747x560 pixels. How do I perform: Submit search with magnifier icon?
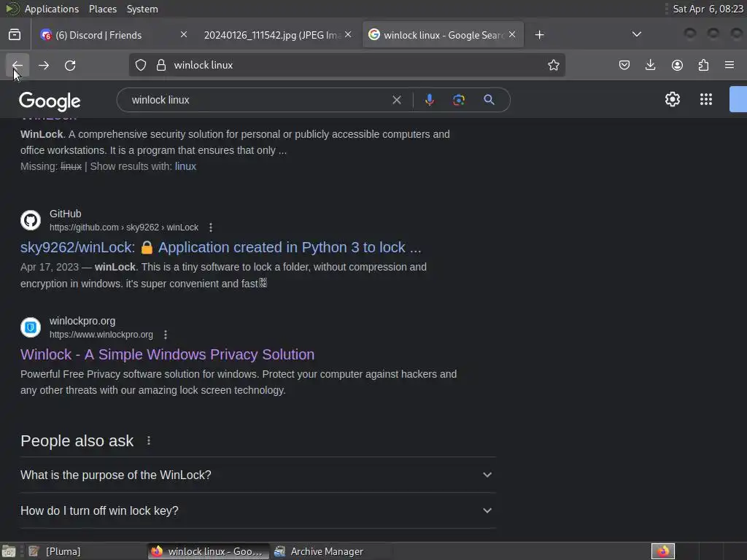coord(489,100)
